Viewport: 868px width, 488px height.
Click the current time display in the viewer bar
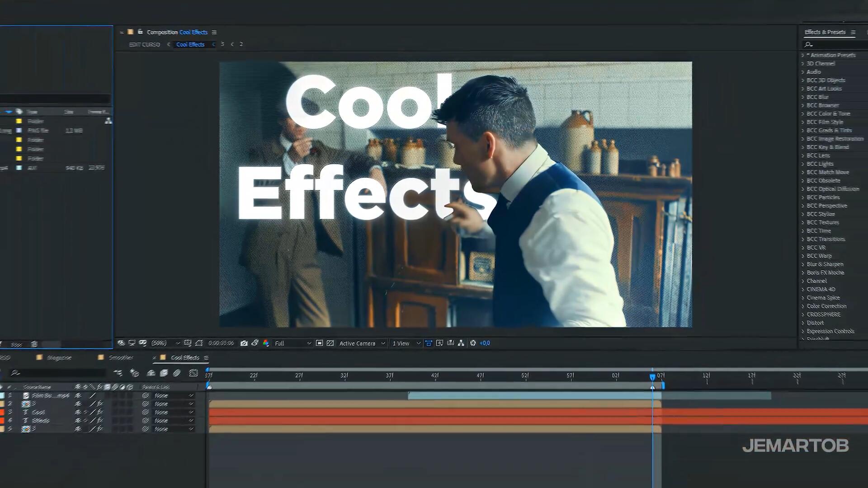[x=221, y=343]
